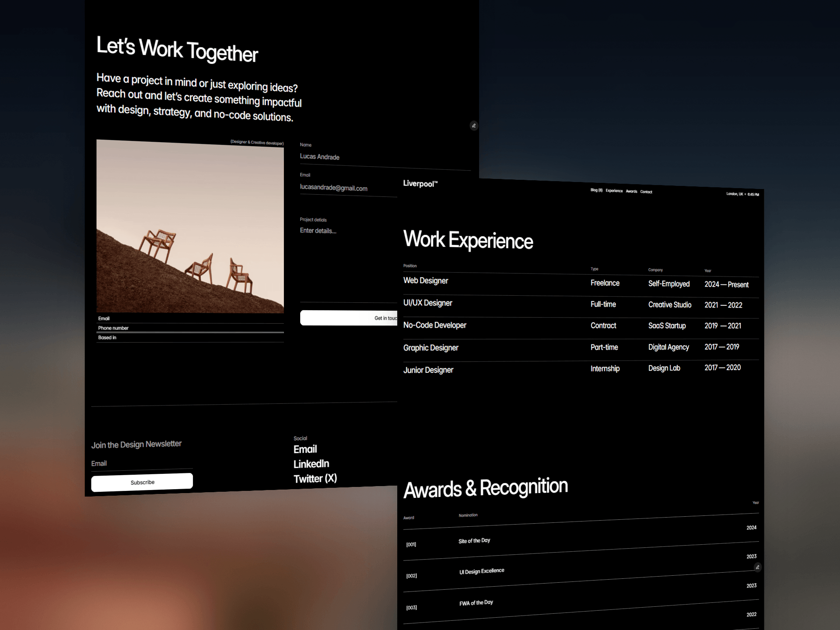This screenshot has height=630, width=840.
Task: Open the Twitter (X) social link
Action: [315, 479]
